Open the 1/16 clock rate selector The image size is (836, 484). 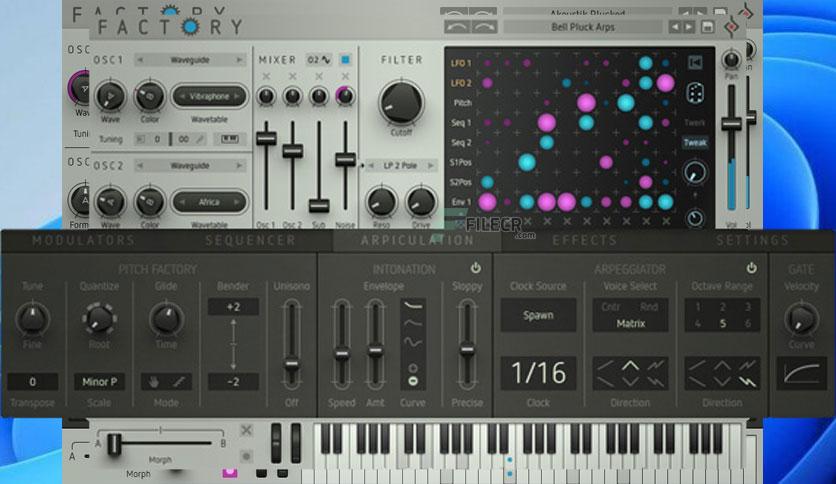[x=538, y=373]
